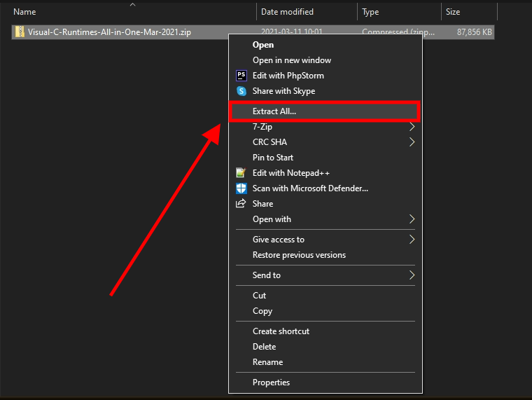
Task: Click the Share arrow icon
Action: click(241, 204)
